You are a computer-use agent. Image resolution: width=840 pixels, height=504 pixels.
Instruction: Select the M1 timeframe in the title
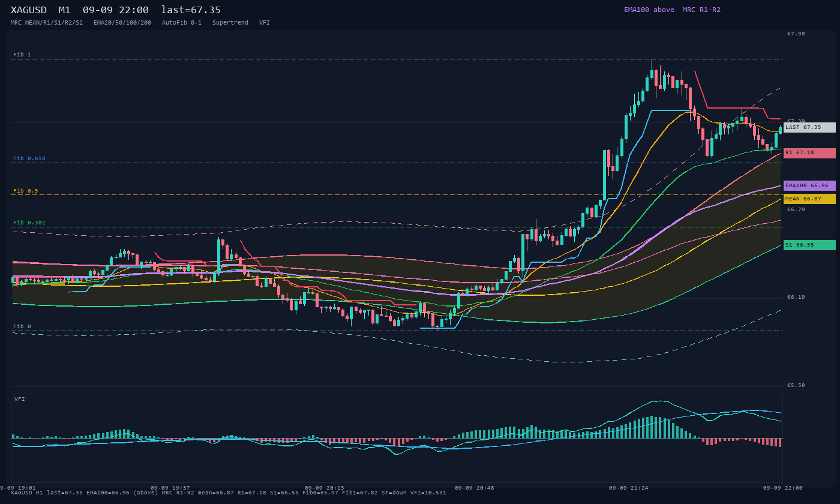(x=65, y=10)
